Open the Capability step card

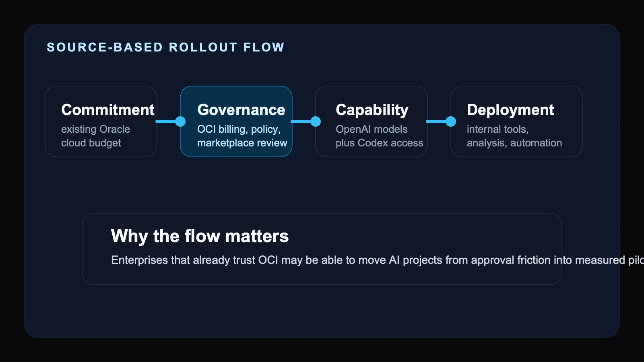[x=372, y=121]
